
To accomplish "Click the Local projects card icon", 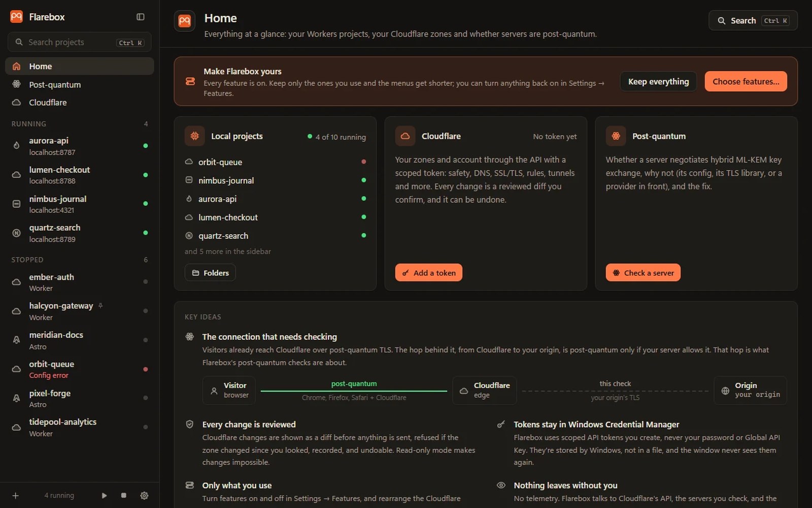I will tap(194, 136).
